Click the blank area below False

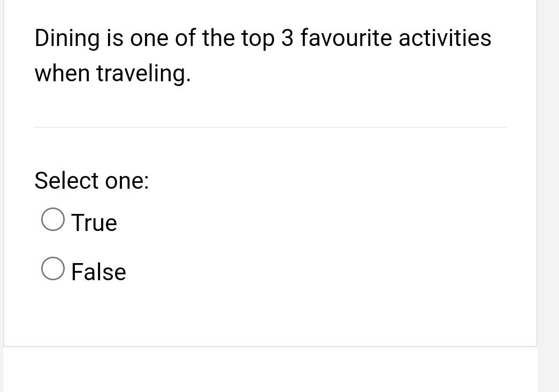pos(267,316)
